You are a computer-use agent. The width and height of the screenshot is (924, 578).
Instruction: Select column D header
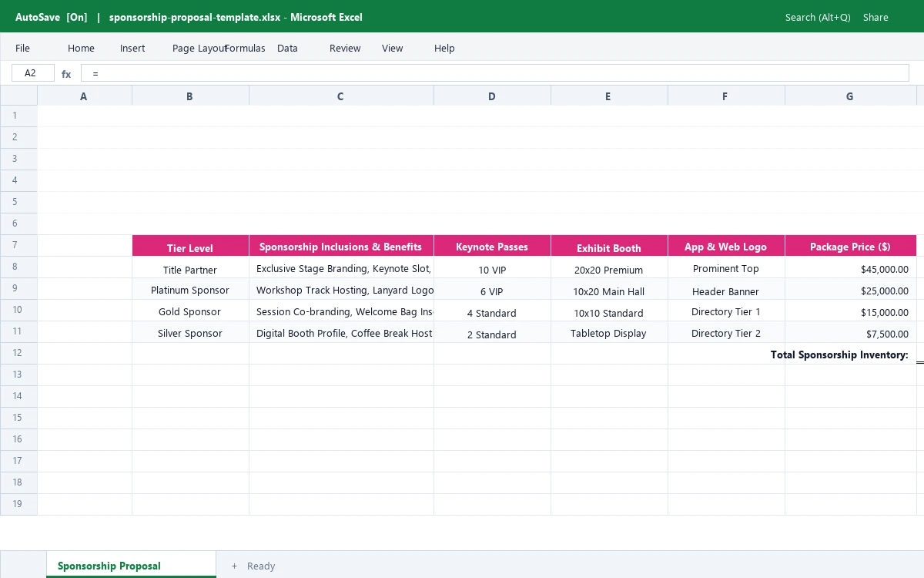click(492, 96)
